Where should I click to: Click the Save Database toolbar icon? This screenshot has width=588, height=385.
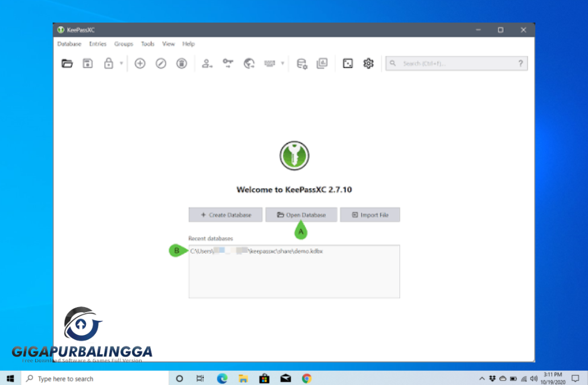point(88,63)
